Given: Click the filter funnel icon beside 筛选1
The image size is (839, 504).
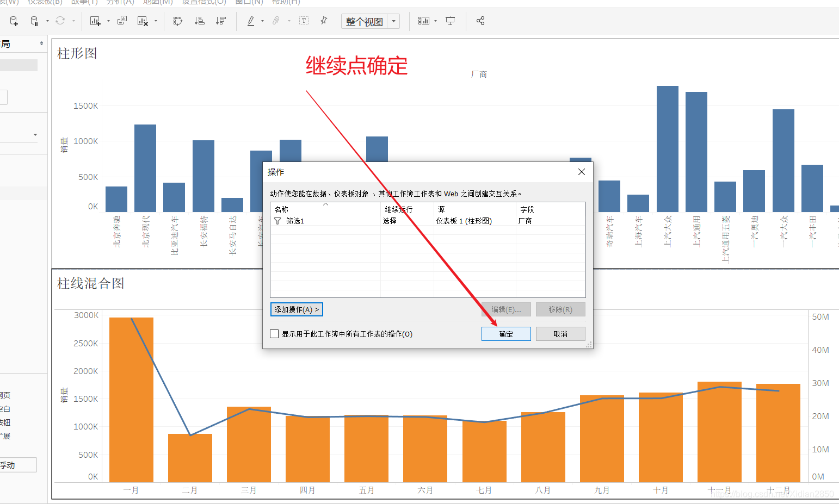Looking at the screenshot, I should click(x=277, y=221).
